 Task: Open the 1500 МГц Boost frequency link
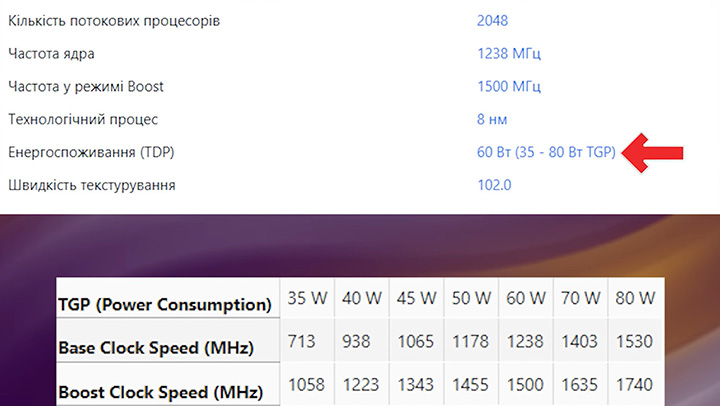(x=510, y=87)
